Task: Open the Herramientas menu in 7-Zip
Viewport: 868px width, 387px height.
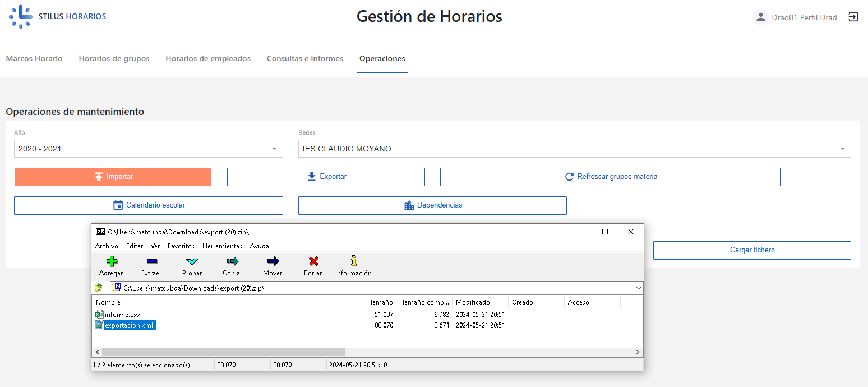Action: tap(222, 246)
